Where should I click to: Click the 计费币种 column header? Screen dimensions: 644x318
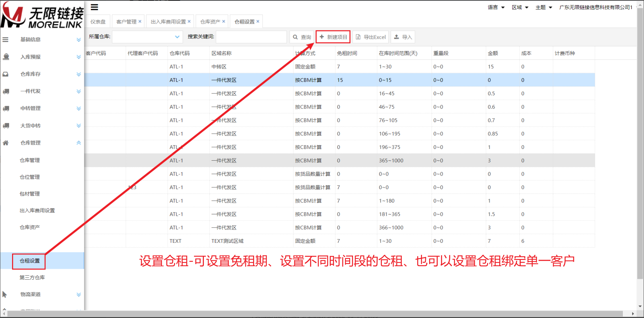point(565,53)
